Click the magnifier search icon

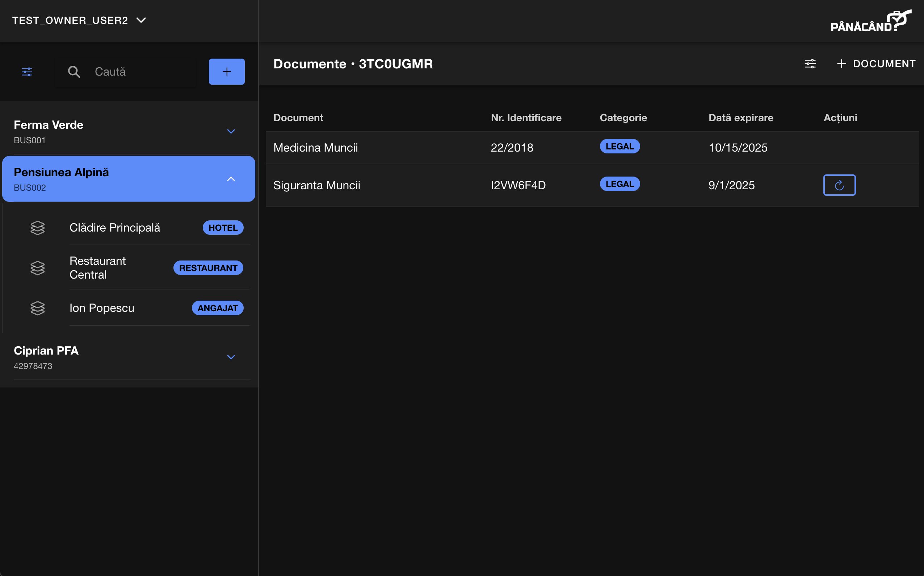[x=74, y=72]
